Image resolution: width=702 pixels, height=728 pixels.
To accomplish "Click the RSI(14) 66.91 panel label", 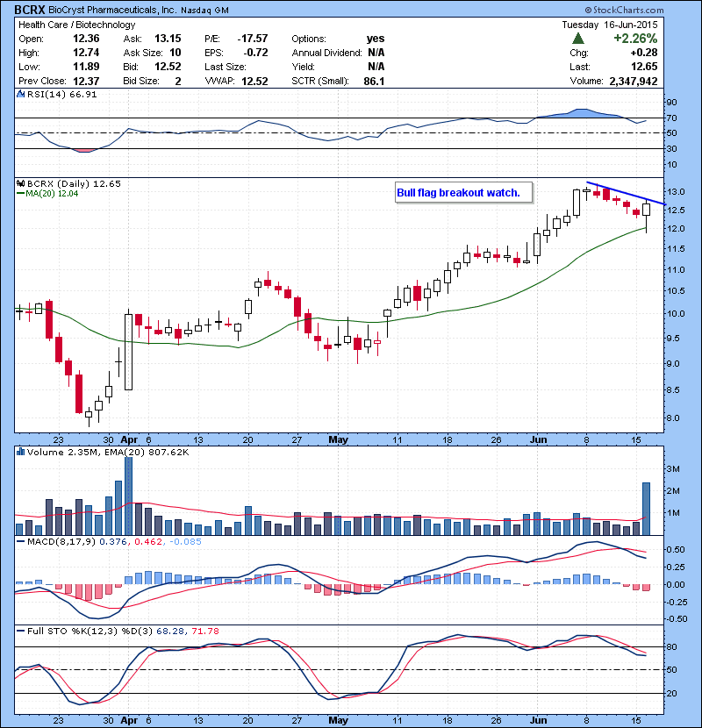I will tap(61, 94).
